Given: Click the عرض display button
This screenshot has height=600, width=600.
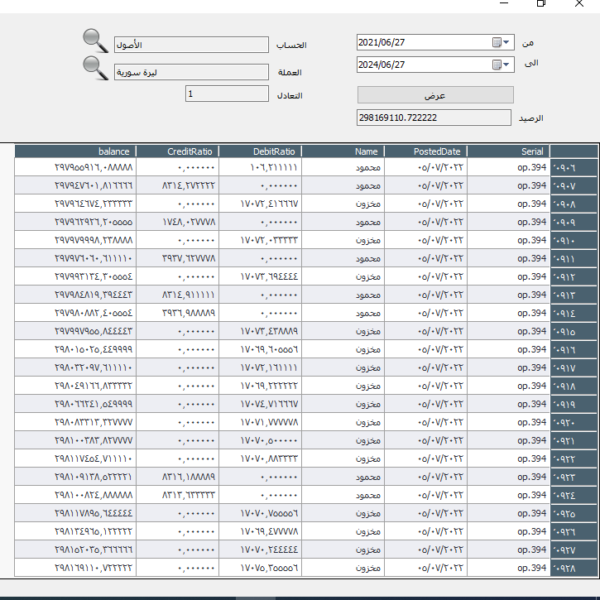Looking at the screenshot, I should [435, 95].
